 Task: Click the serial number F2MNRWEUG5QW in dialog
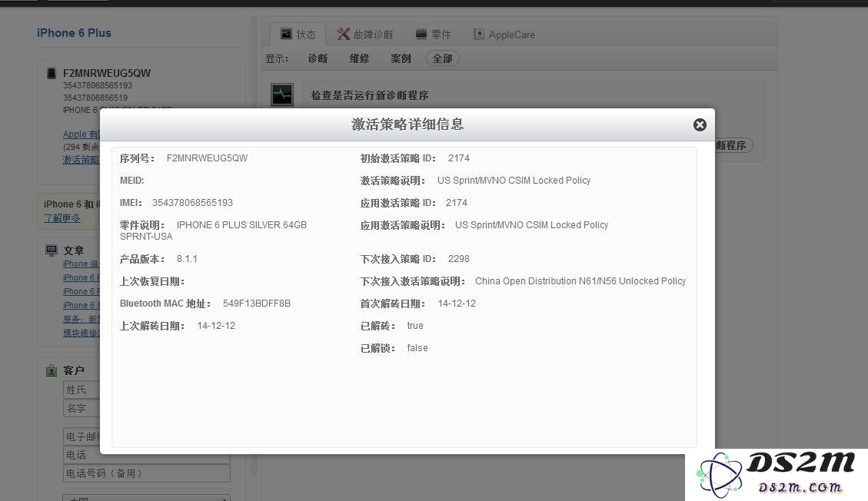click(x=207, y=158)
